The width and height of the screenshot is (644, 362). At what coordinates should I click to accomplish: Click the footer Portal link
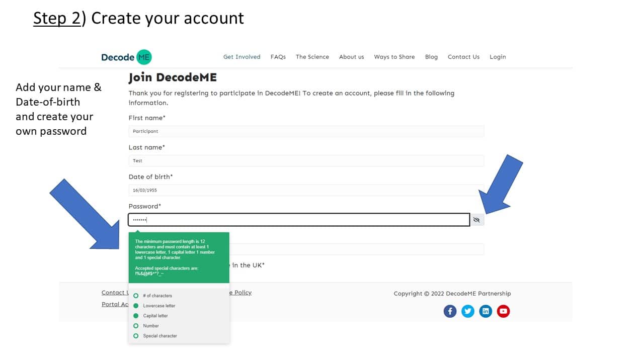(x=115, y=304)
